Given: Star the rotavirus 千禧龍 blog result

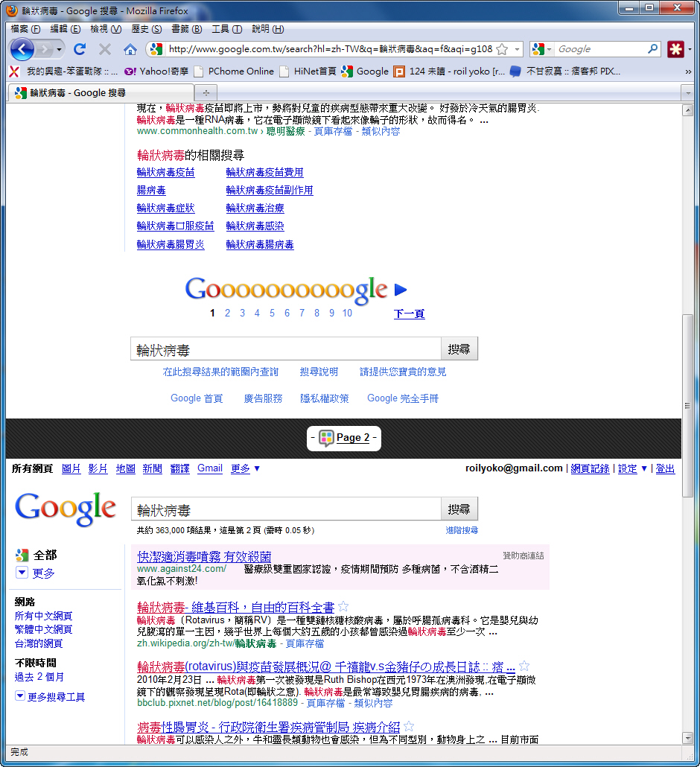Looking at the screenshot, I should tap(524, 666).
